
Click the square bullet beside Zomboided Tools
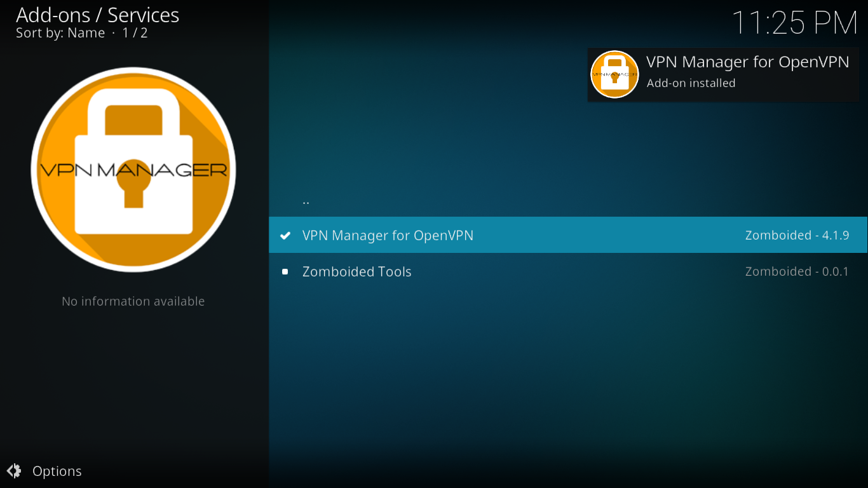[285, 272]
